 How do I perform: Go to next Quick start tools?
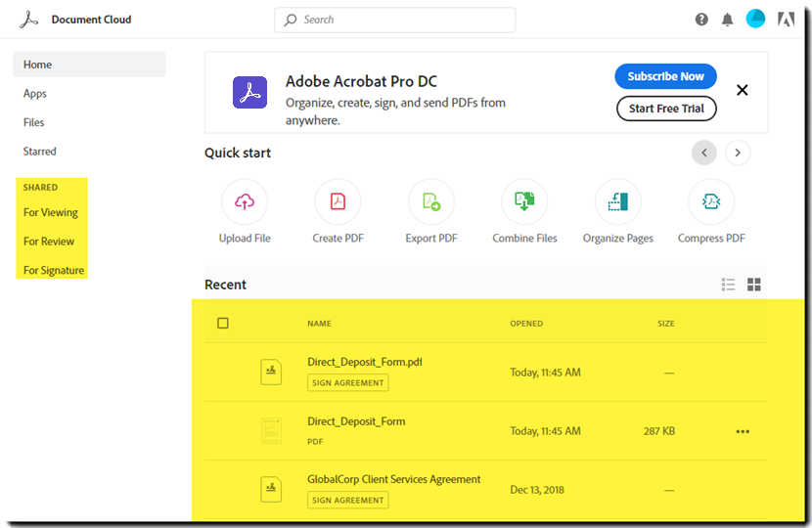click(x=738, y=153)
